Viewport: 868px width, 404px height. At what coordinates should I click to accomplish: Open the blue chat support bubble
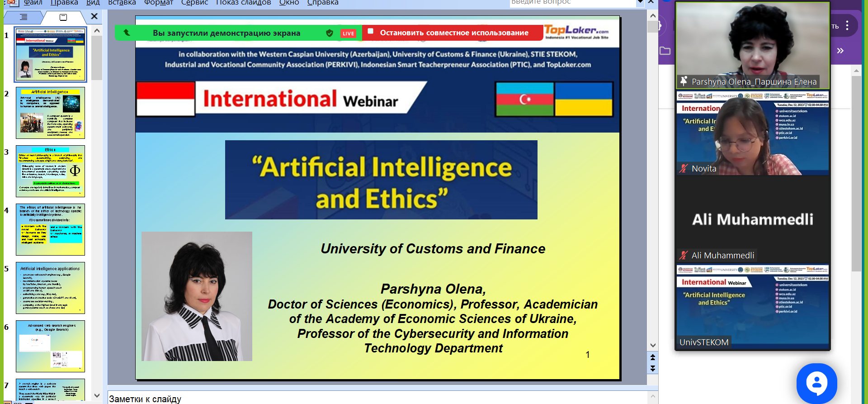click(816, 383)
